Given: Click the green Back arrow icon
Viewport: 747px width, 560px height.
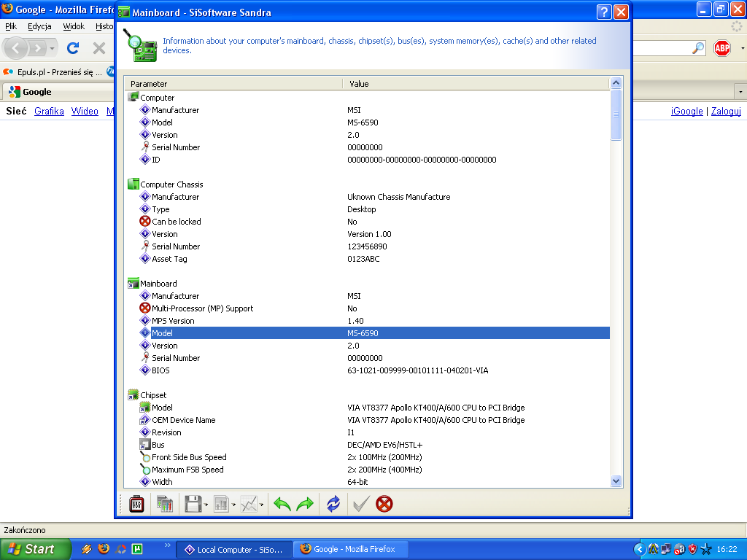Looking at the screenshot, I should pyautogui.click(x=282, y=504).
